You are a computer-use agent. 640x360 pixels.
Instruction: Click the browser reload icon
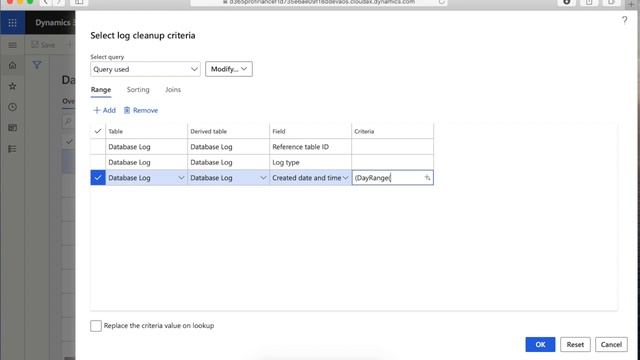pos(442,2)
